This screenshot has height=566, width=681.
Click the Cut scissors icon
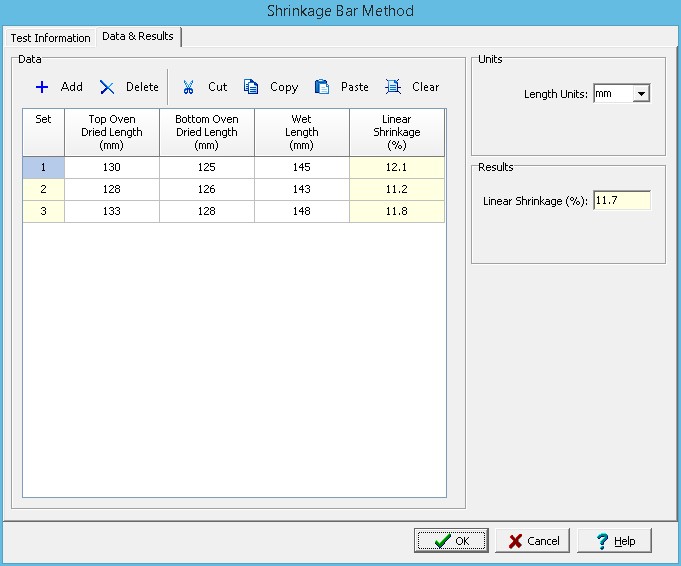tap(188, 87)
